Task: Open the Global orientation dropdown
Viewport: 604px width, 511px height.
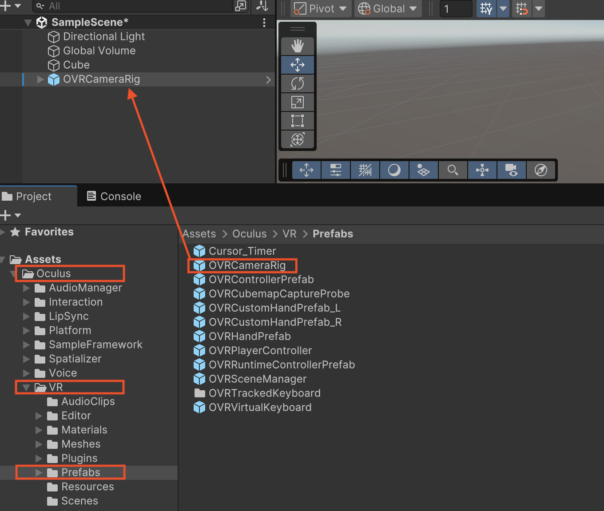Action: [x=388, y=8]
